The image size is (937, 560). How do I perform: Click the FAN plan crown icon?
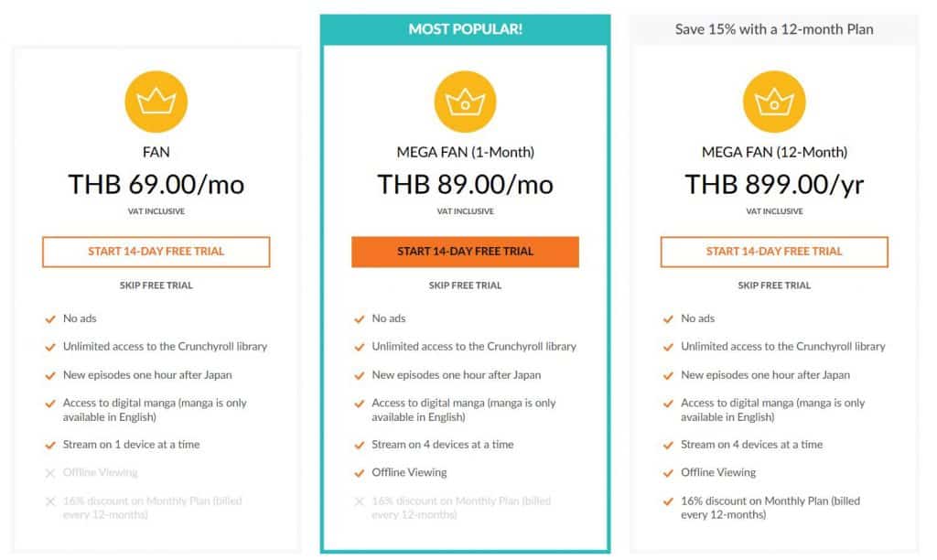pyautogui.click(x=156, y=101)
